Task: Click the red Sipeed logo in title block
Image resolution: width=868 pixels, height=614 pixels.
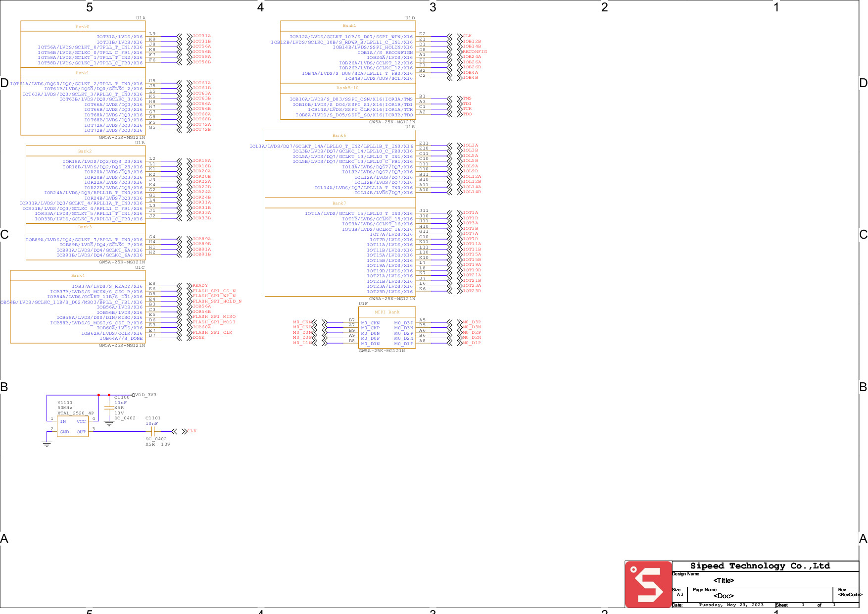Action: tap(648, 584)
